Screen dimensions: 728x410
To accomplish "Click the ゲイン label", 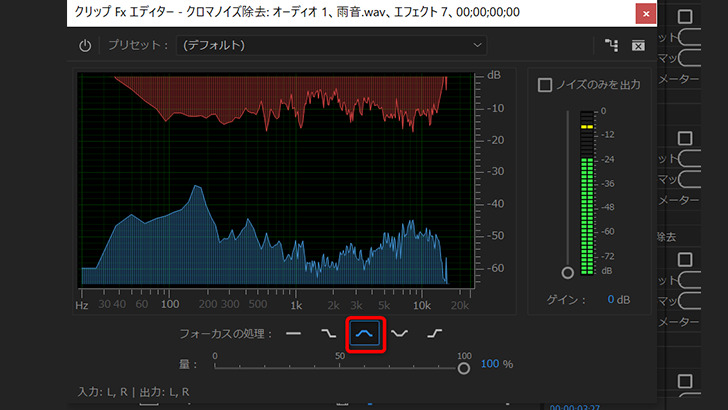I will (x=566, y=300).
